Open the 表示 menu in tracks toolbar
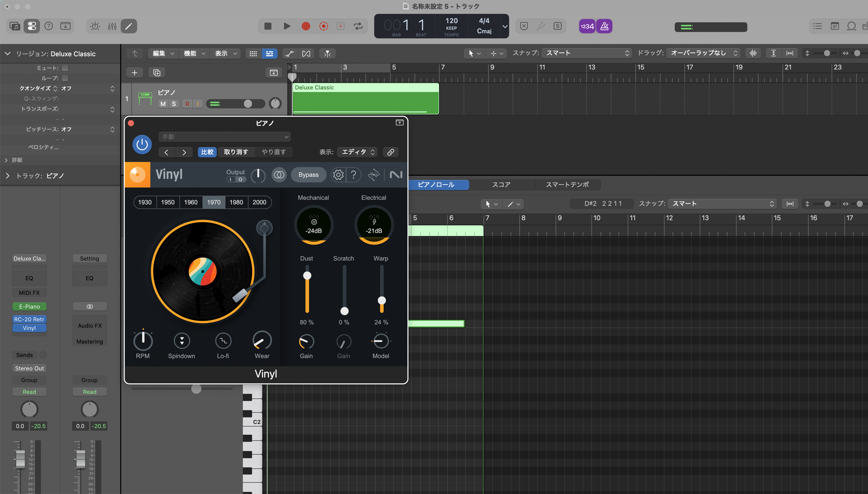Screen dimensions: 868x494 click(x=226, y=54)
